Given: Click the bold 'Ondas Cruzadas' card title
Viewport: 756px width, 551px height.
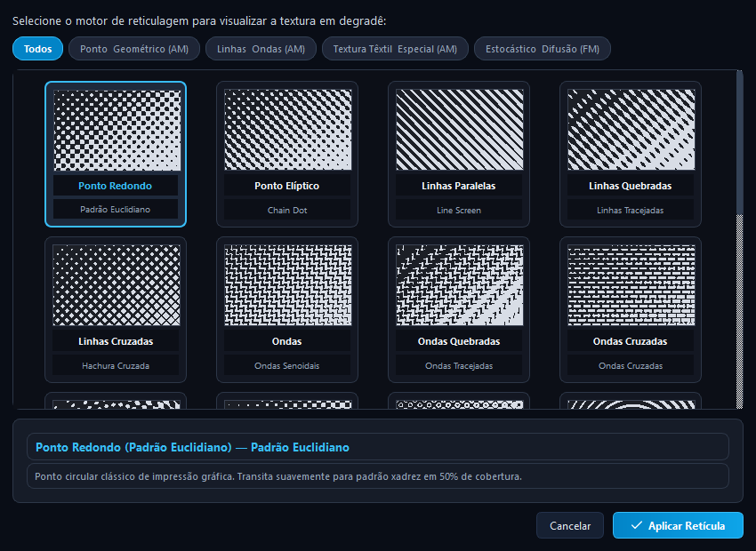Looking at the screenshot, I should tap(631, 341).
